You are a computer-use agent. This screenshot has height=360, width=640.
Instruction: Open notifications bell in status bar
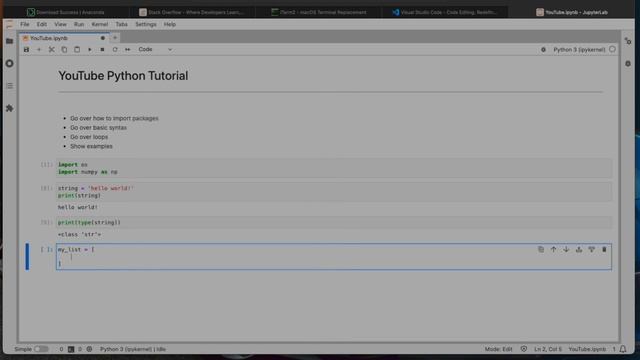[623, 349]
